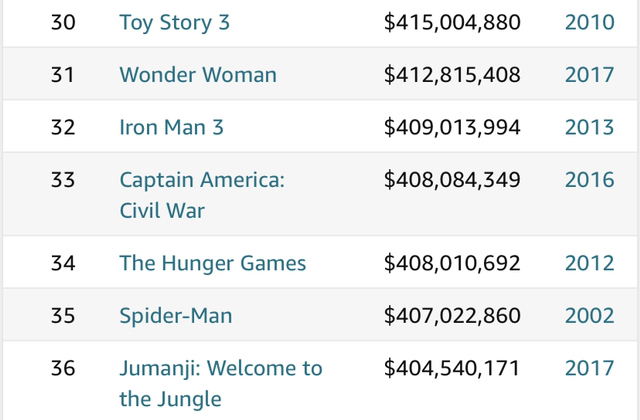Click the 2012 year link
Screen dimensions: 640x420
click(589, 263)
